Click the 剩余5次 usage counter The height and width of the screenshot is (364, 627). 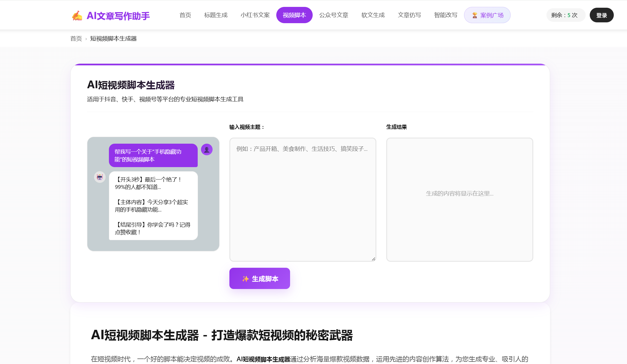[566, 15]
